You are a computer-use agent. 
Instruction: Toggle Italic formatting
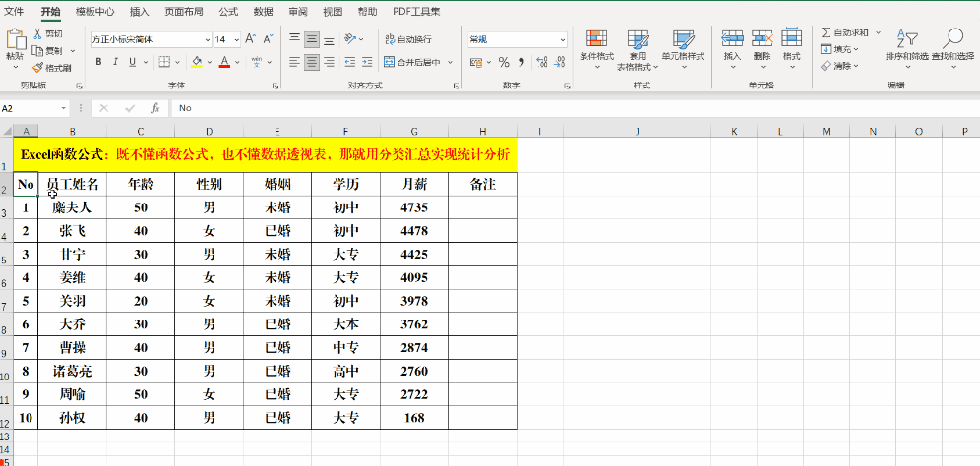point(115,62)
